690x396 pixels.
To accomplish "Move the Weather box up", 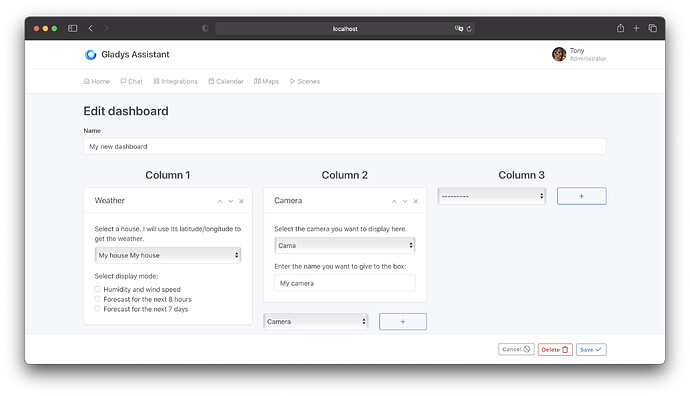I will [x=220, y=201].
